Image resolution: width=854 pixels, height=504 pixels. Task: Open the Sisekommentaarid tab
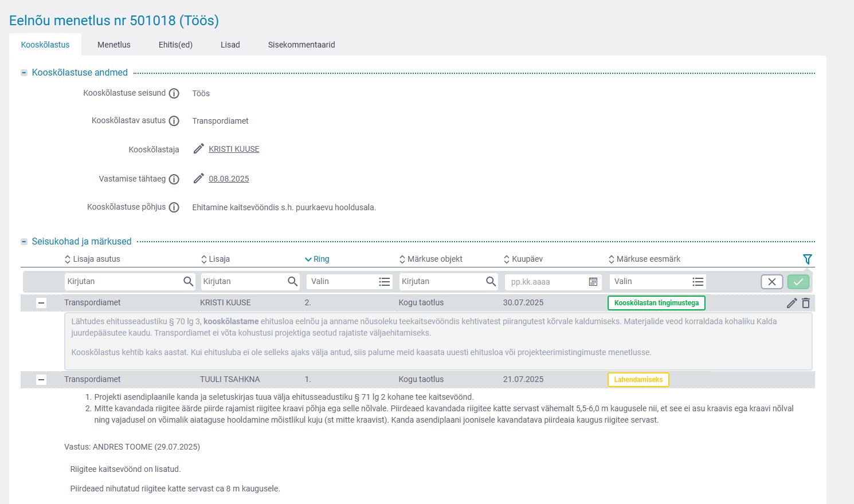(301, 45)
